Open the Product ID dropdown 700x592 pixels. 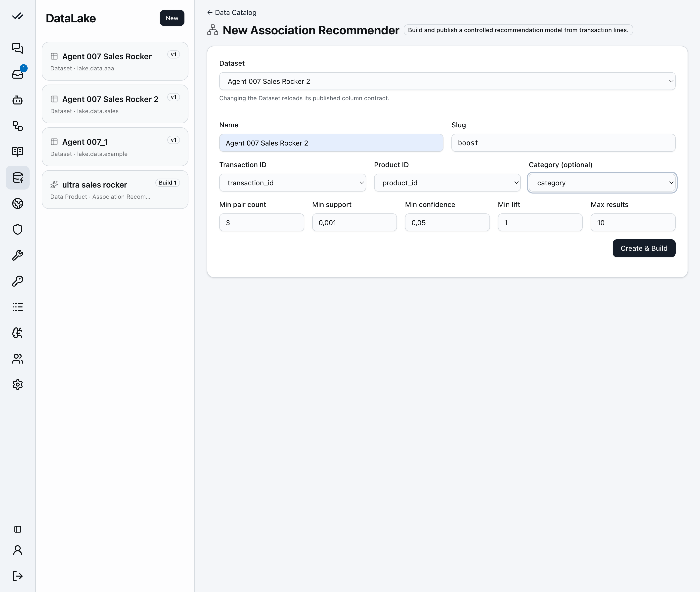point(447,183)
